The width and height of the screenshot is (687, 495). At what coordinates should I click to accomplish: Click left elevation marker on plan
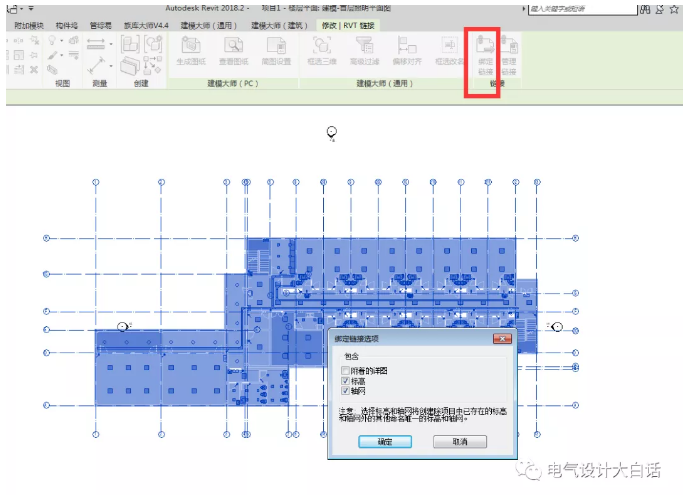(124, 326)
